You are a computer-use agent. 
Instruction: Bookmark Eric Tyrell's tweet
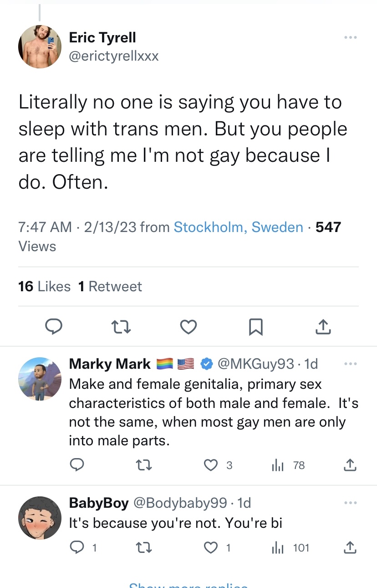pyautogui.click(x=255, y=326)
